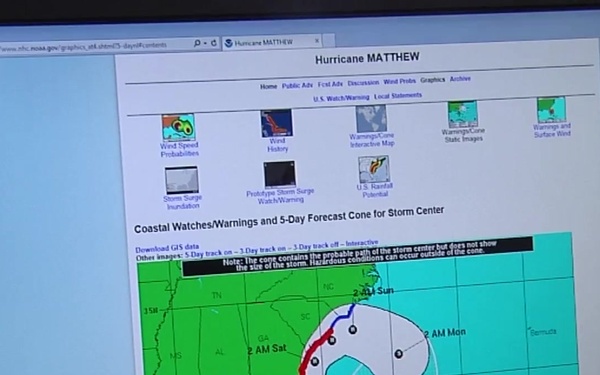Click the forecast point near 2 AM Mon

click(399, 354)
